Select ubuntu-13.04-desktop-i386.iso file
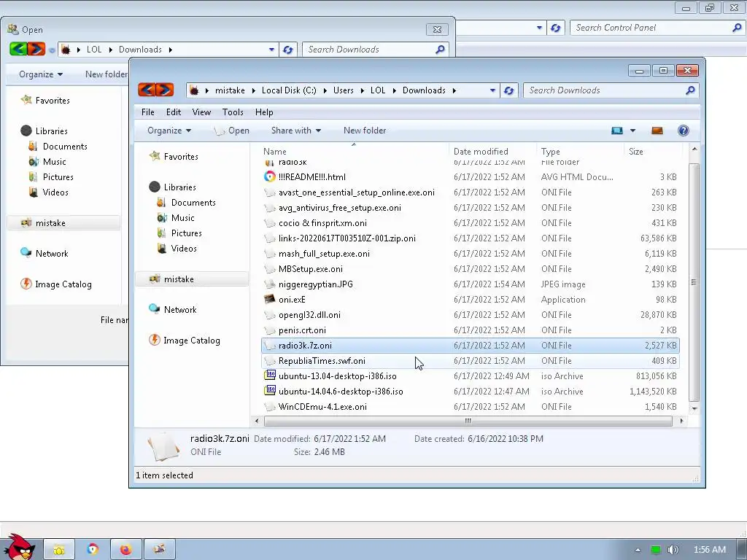This screenshot has height=560, width=747. coord(471,376)
